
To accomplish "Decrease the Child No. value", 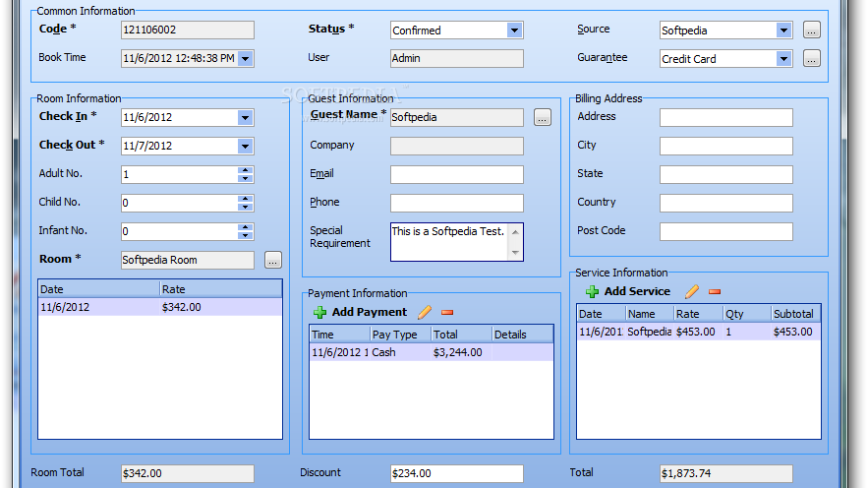I will [245, 208].
